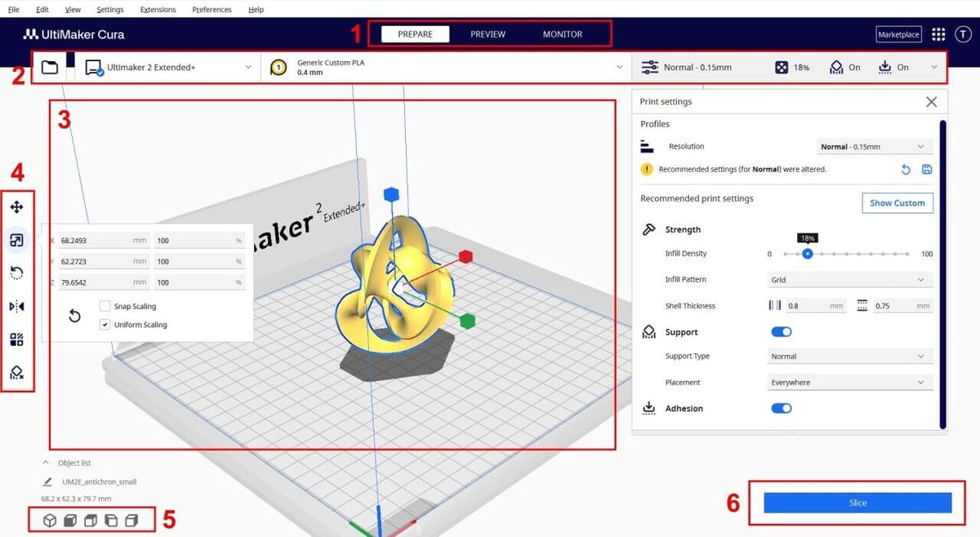Select the Mirror tool
The height and width of the screenshot is (537, 980).
tap(16, 306)
